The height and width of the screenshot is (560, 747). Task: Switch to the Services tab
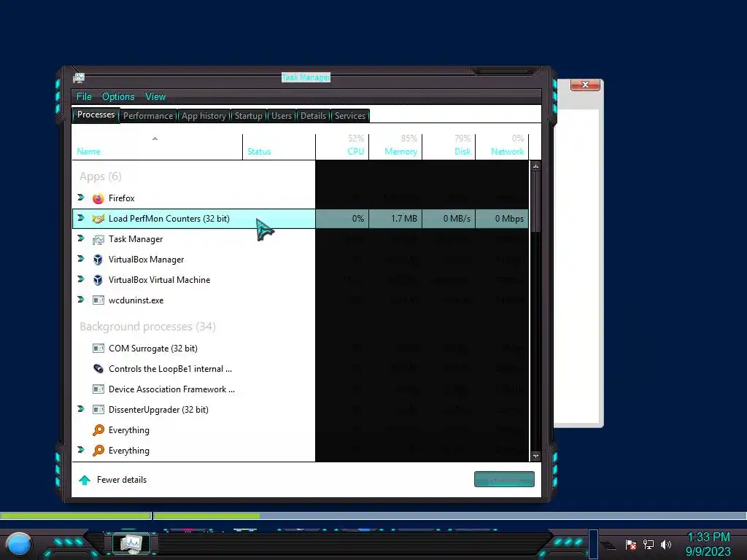(x=350, y=116)
